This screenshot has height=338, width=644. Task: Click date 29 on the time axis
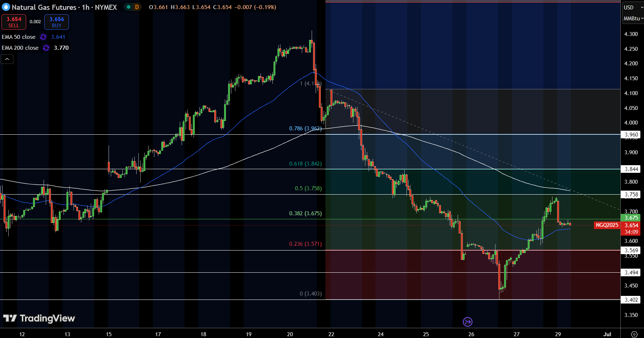(558, 334)
